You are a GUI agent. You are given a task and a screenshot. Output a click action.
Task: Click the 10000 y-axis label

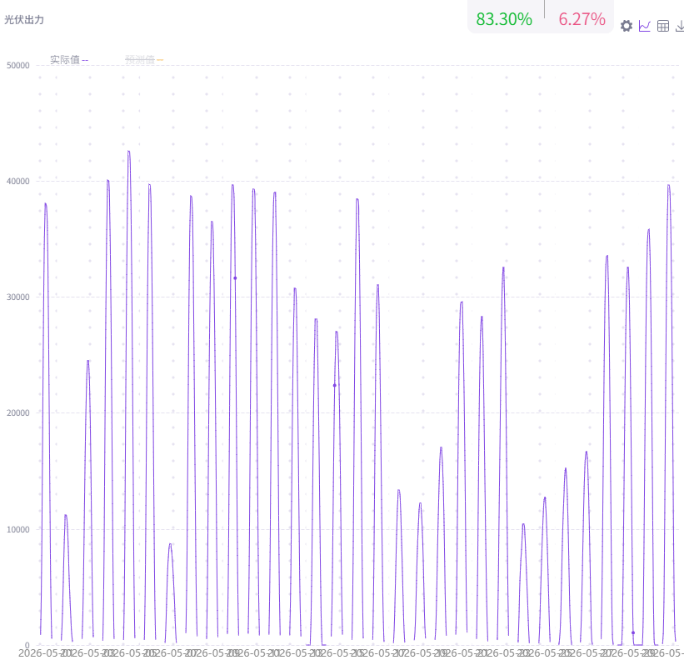pyautogui.click(x=18, y=529)
